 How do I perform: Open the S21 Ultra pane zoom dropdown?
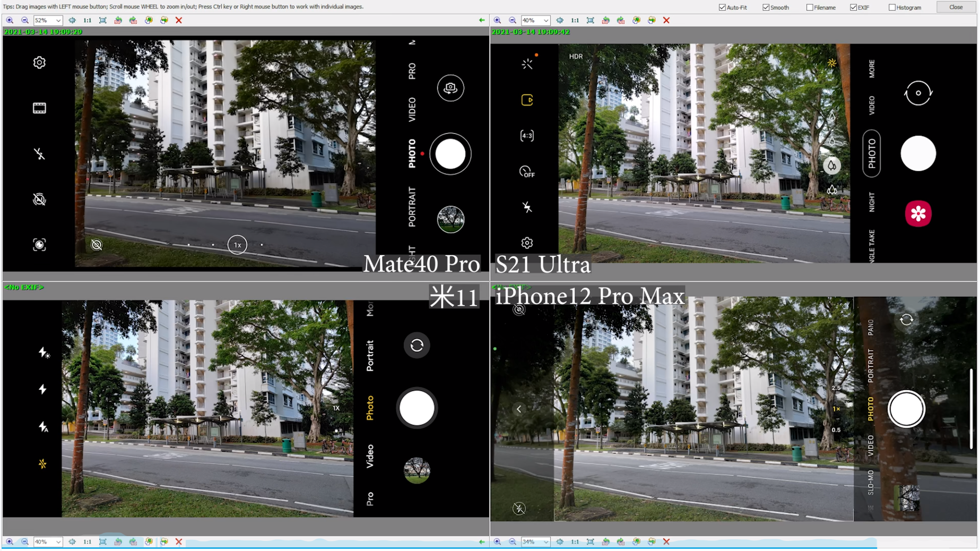546,21
